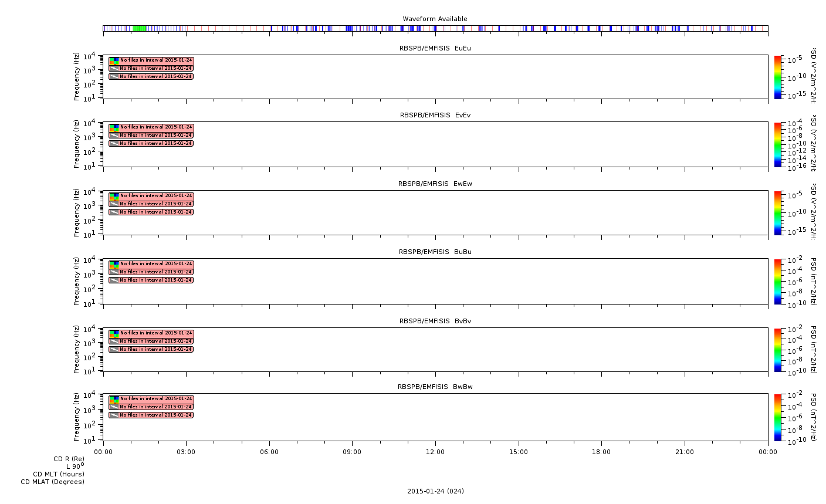Click the RBSPB/EMFISIS BvBv panel title
Viewport: 826px width, 504px height.
(x=435, y=321)
